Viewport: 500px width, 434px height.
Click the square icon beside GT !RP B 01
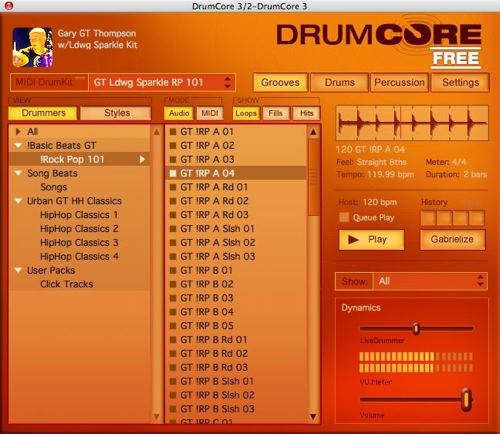(x=173, y=271)
